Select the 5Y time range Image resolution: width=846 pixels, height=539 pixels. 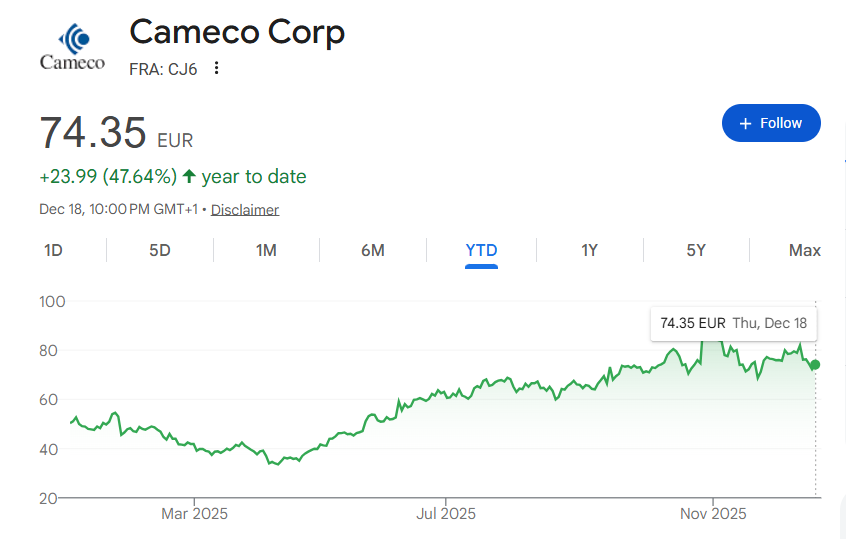tap(696, 250)
